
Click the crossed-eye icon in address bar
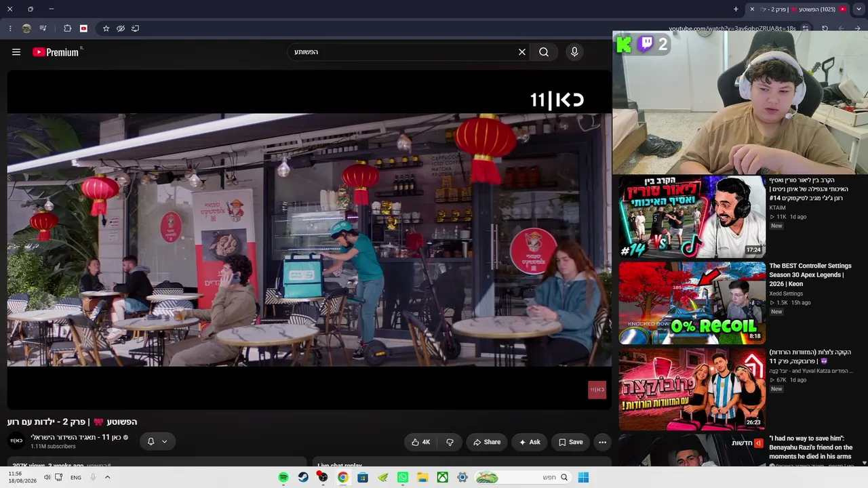pyautogui.click(x=121, y=28)
